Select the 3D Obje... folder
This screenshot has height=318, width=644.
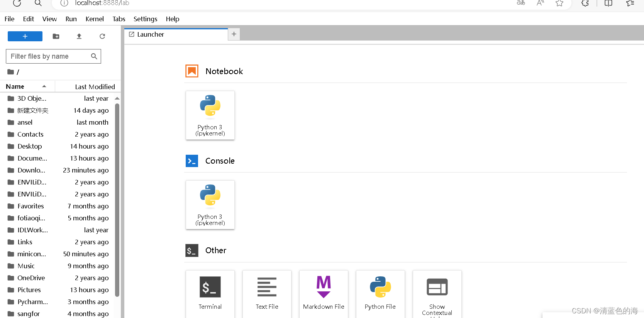click(x=58, y=98)
